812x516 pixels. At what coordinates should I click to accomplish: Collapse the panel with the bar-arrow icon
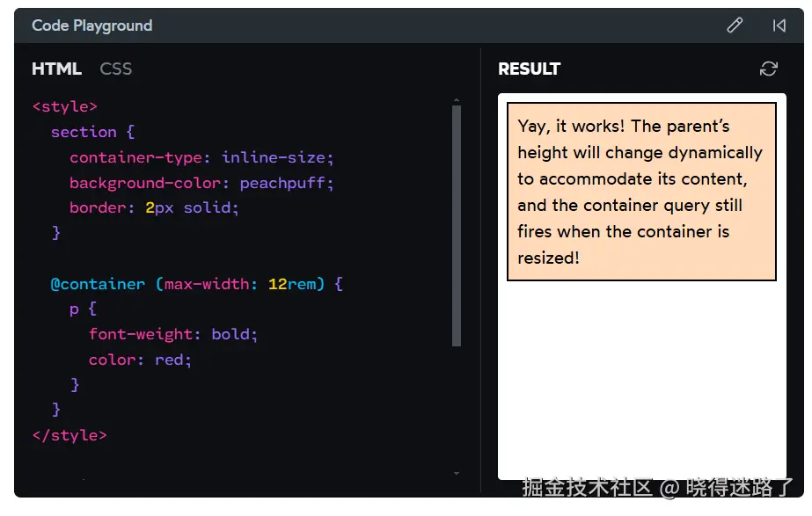click(x=779, y=25)
